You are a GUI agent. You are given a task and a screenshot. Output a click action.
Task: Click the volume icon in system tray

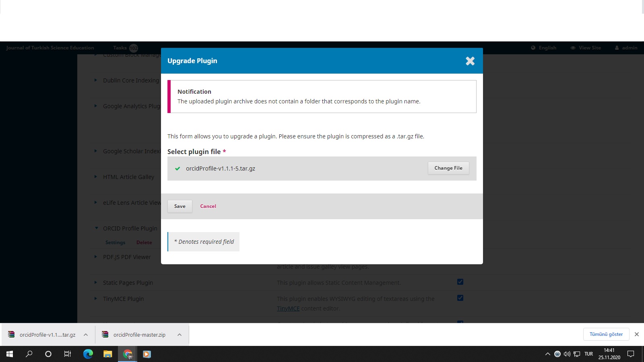[x=567, y=354]
